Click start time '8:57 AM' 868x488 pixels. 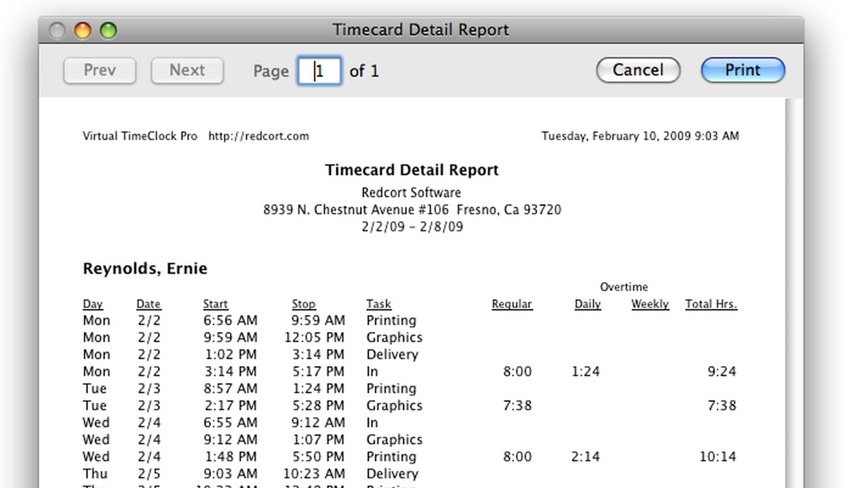point(231,388)
